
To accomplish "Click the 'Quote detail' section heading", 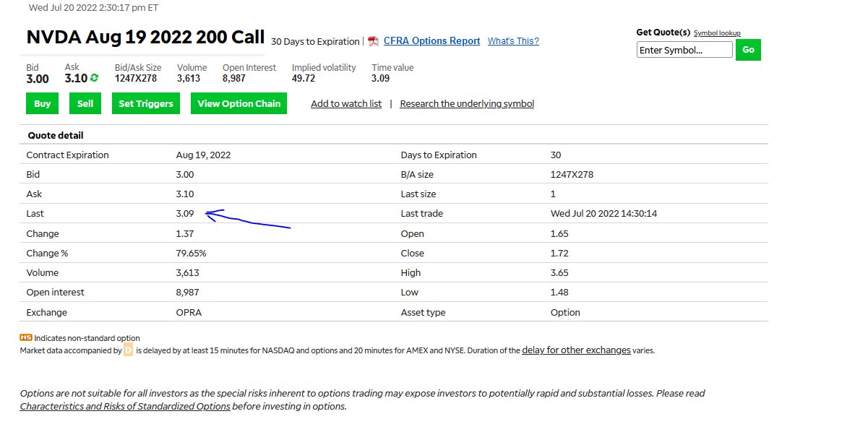I will pyautogui.click(x=56, y=135).
